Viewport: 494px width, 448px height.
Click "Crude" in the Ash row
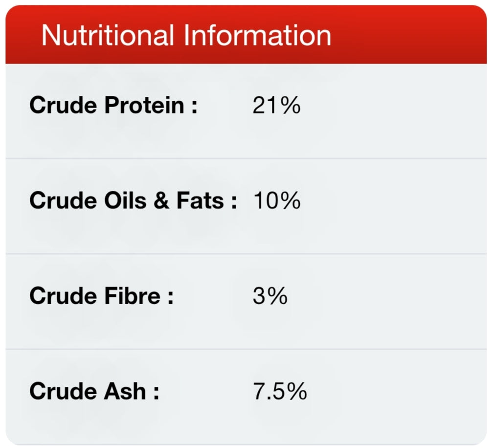point(64,391)
